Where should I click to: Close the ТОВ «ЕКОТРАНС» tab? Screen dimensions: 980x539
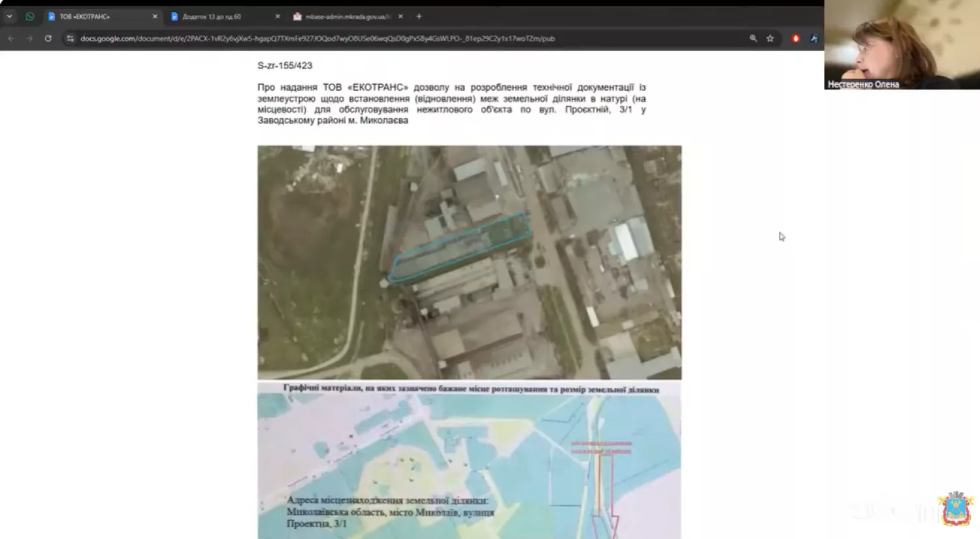(155, 16)
